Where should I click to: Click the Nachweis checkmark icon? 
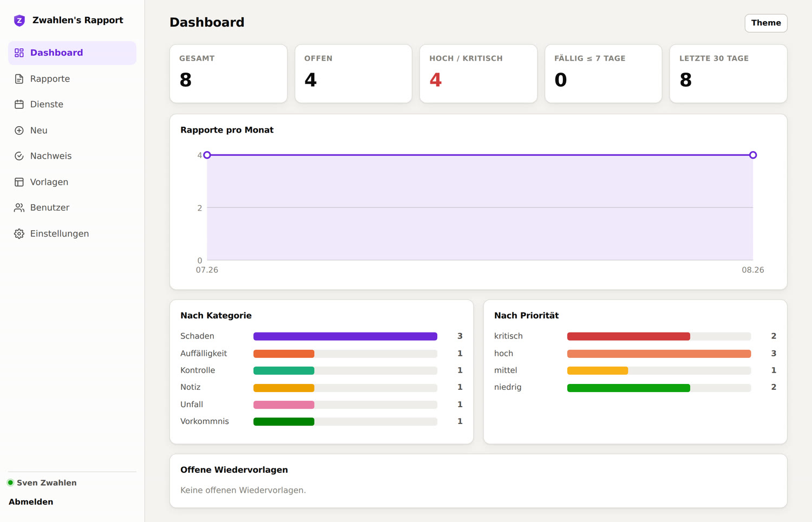coord(19,156)
